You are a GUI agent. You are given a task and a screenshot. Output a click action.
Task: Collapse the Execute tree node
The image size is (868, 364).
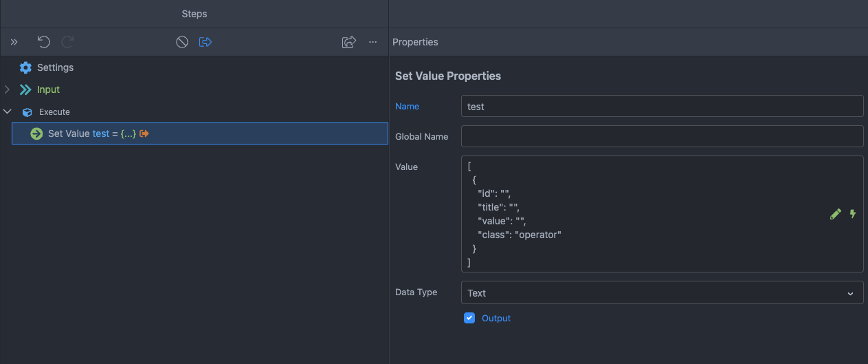pos(7,111)
